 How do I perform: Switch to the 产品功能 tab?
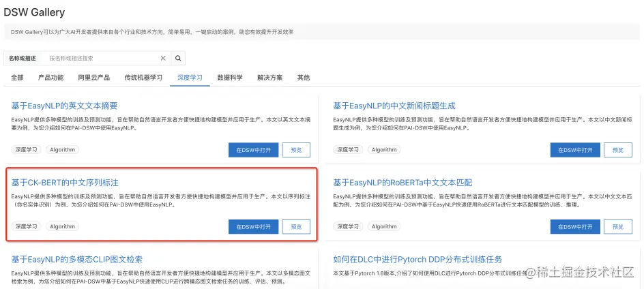(51, 78)
